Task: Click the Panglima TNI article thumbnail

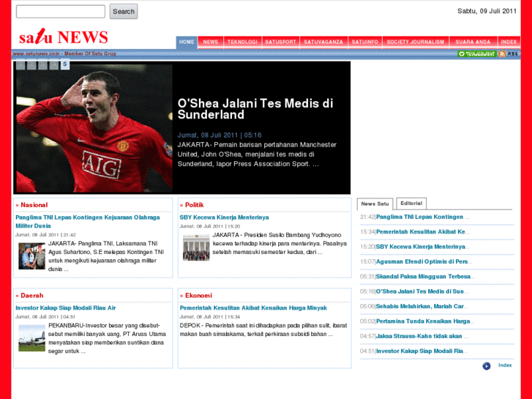Action: [31, 256]
